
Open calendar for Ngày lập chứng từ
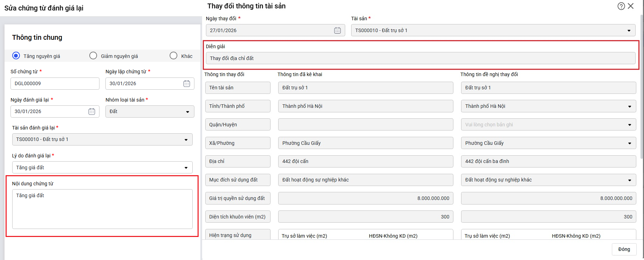pos(187,83)
